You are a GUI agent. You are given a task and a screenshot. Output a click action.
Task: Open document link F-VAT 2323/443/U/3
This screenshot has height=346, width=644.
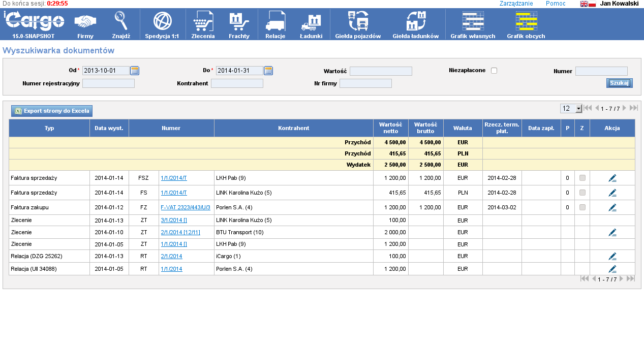185,208
